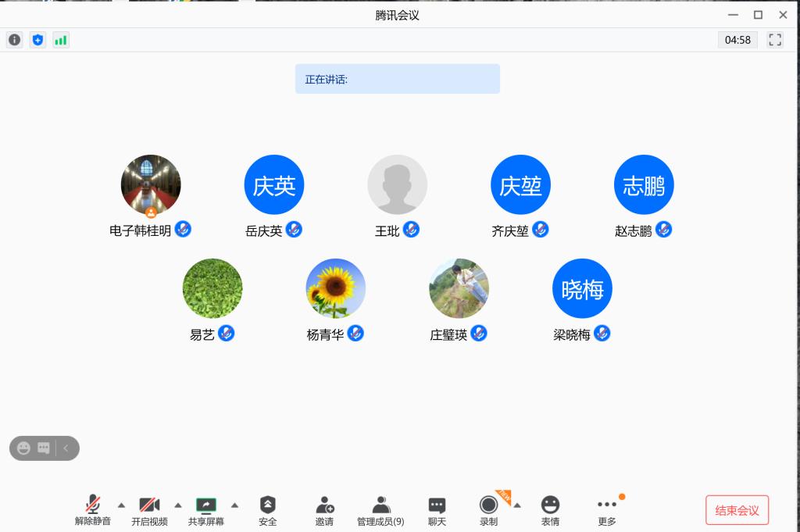The width and height of the screenshot is (800, 532).
Task: Open the 聊天 chat panel
Action: coord(437,511)
